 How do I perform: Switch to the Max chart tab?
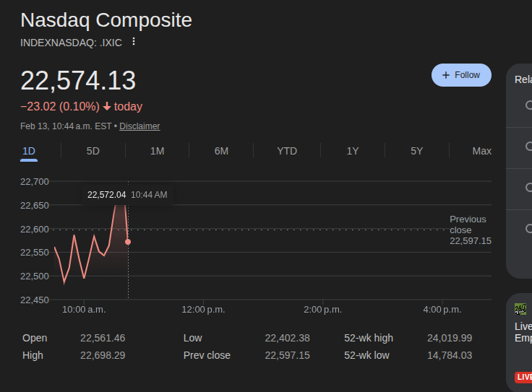[x=482, y=151]
